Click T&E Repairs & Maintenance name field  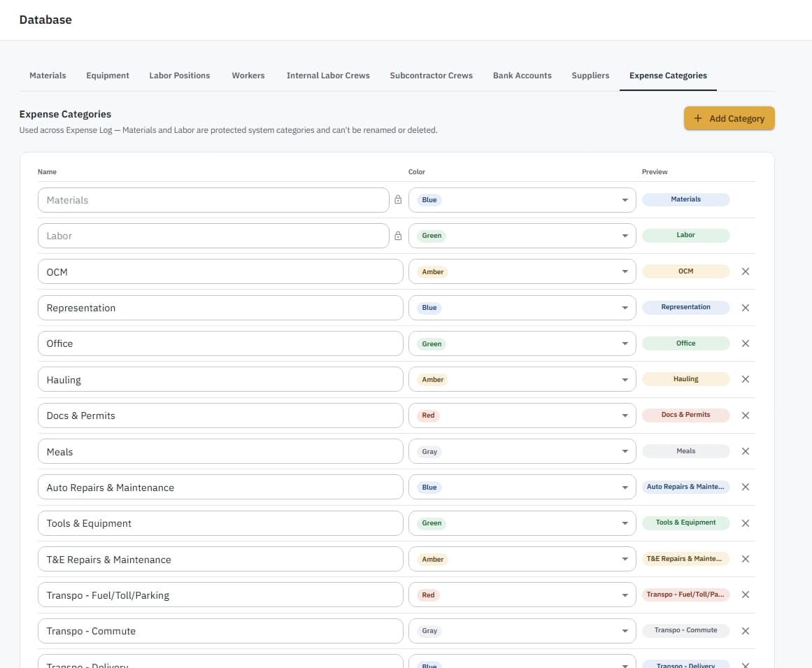(220, 559)
